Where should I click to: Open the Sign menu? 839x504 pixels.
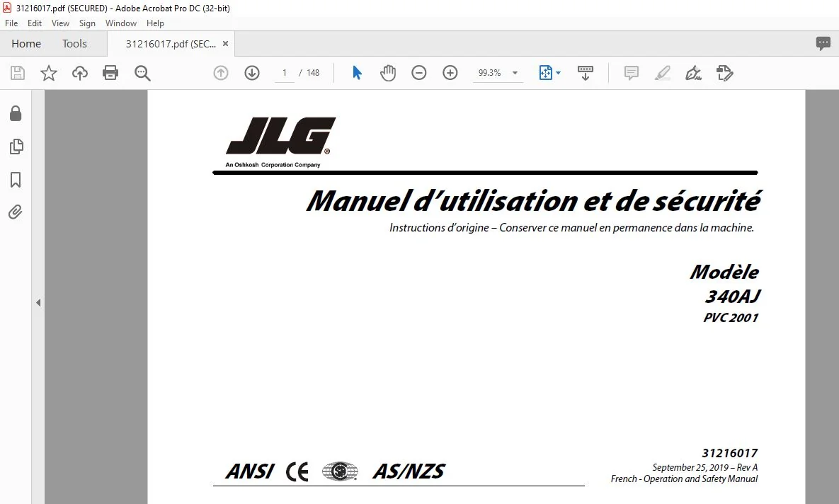pos(87,23)
